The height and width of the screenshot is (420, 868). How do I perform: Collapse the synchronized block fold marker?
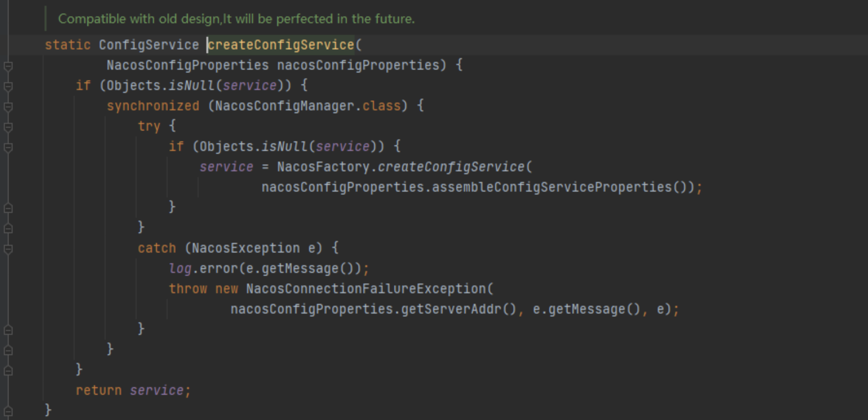point(8,106)
